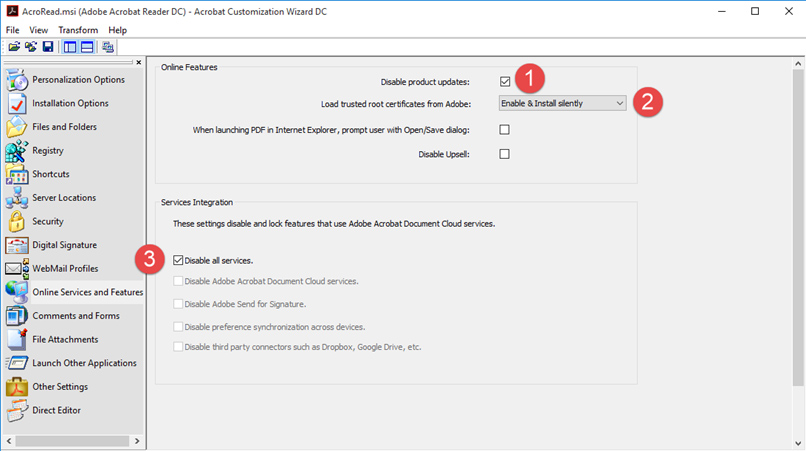Check the Open/Save dialog prompt checkbox
The width and height of the screenshot is (806, 451).
click(505, 130)
